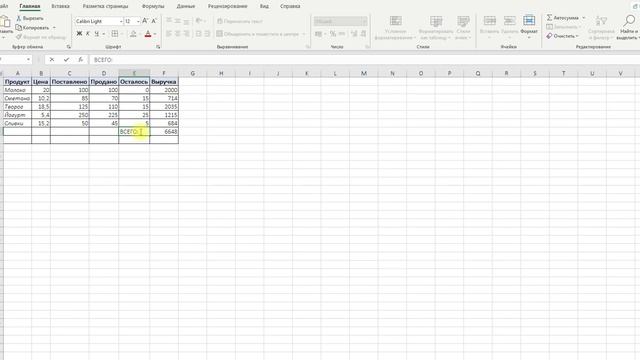The width and height of the screenshot is (640, 360).
Task: Expand the Автосумма dropdown arrow
Action: [584, 18]
